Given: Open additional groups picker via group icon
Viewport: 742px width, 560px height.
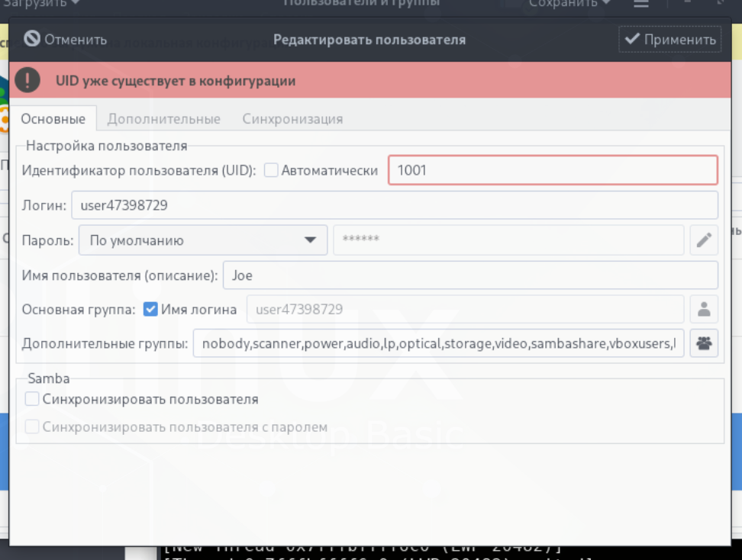Looking at the screenshot, I should (x=704, y=344).
